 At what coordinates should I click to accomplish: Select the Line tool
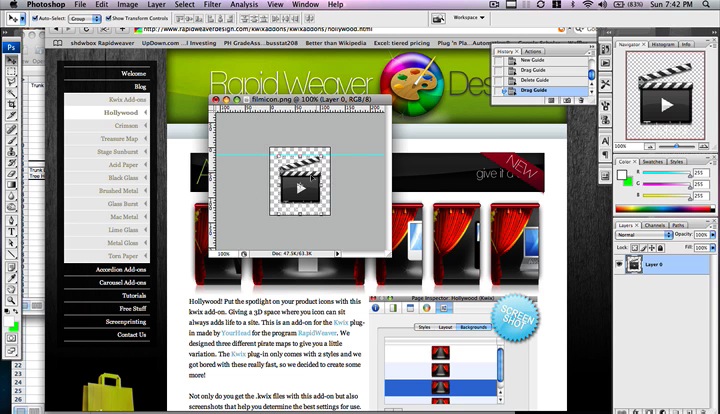11,254
